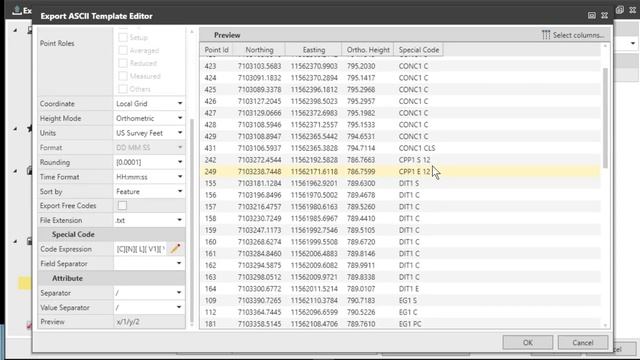Close the Export ASCII Template Editor

pyautogui.click(x=604, y=16)
